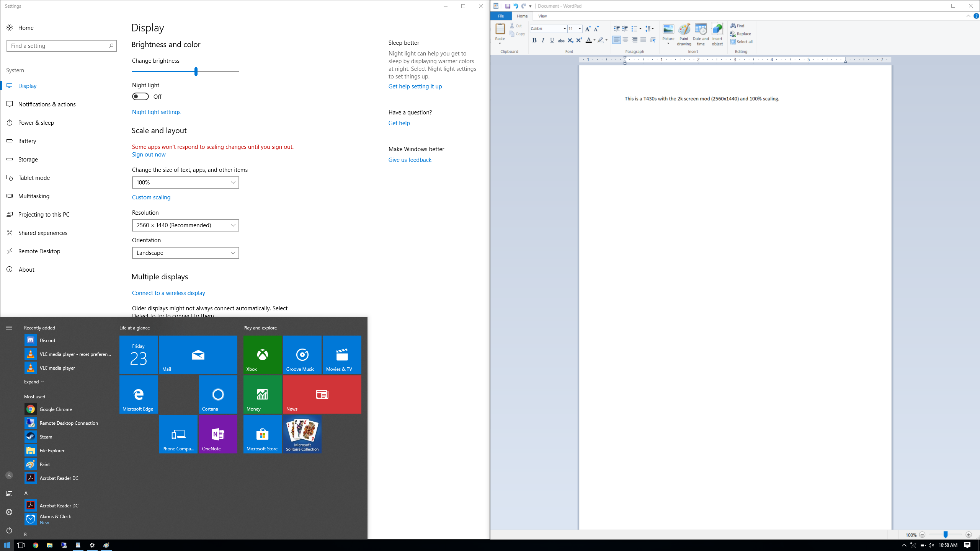Toggle bold formatting in WordPad
Image resolution: width=980 pixels, height=551 pixels.
tap(534, 40)
